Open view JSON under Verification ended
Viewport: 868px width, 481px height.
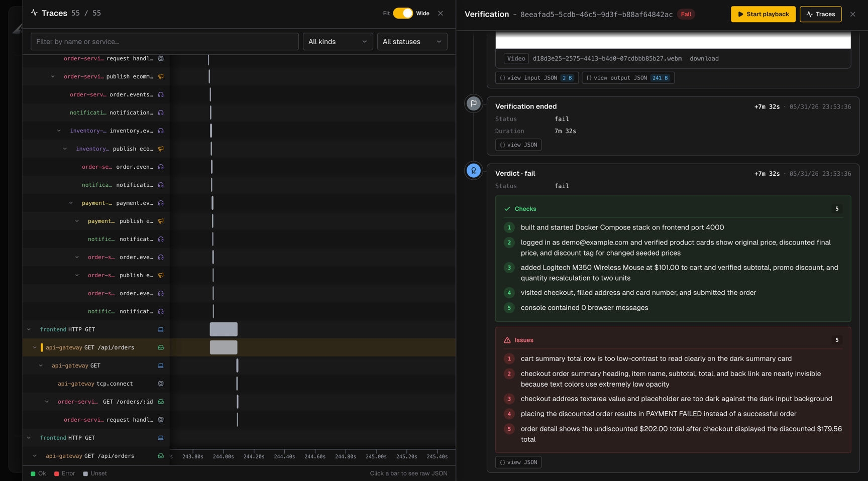click(x=518, y=145)
